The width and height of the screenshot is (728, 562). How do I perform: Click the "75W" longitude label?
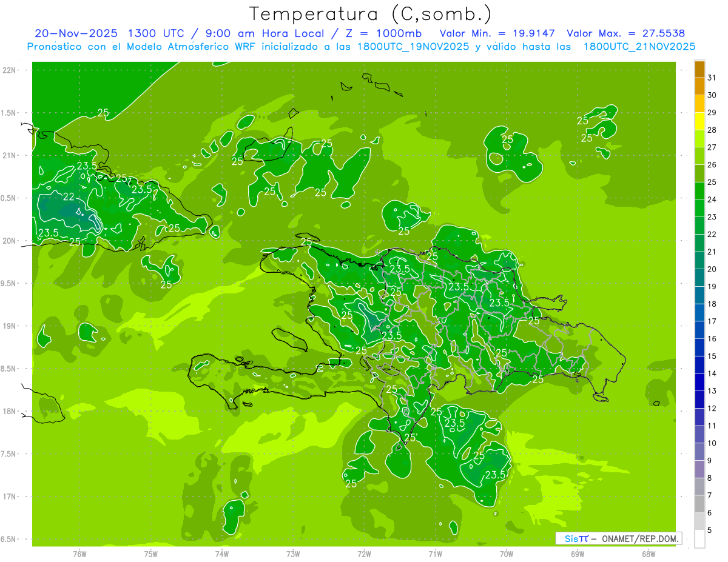coord(150,554)
